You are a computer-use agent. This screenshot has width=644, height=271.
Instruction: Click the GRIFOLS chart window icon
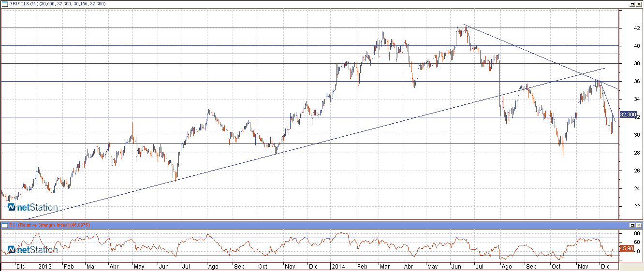click(4, 4)
